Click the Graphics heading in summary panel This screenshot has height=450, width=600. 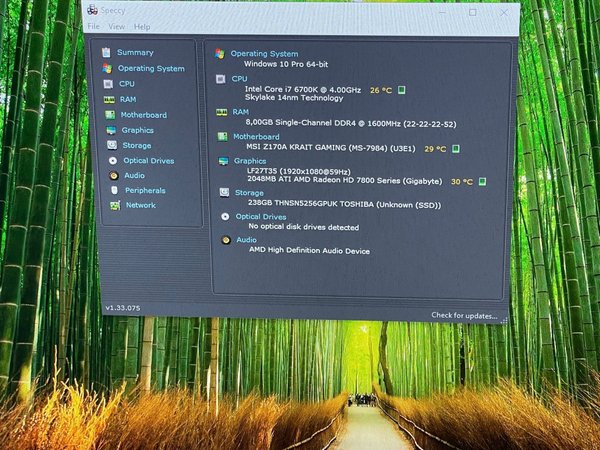tap(250, 160)
